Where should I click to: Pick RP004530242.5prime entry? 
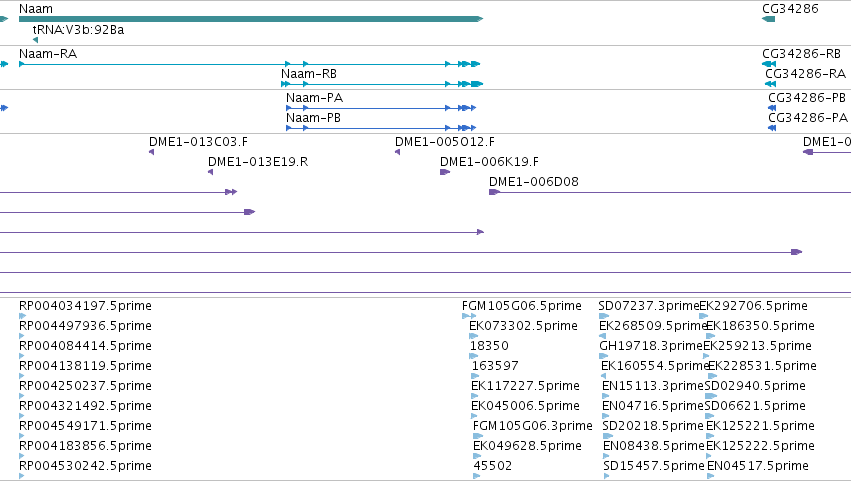click(x=85, y=466)
